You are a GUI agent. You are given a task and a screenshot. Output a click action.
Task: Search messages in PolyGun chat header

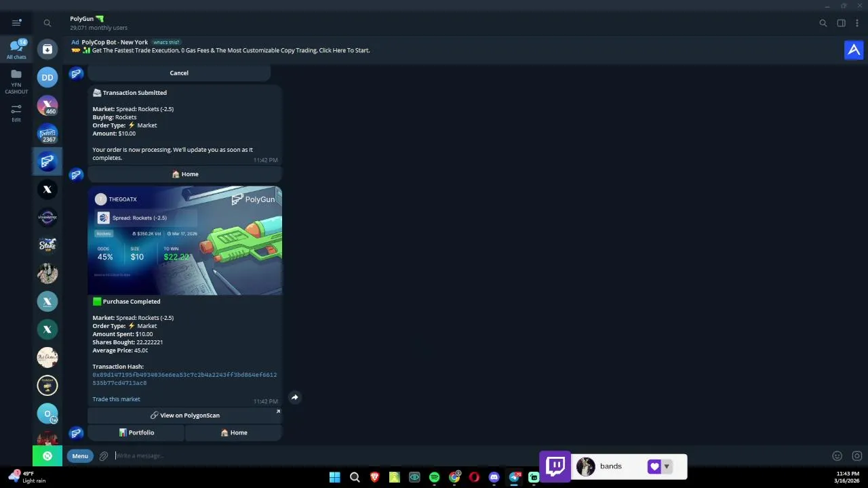click(x=823, y=23)
